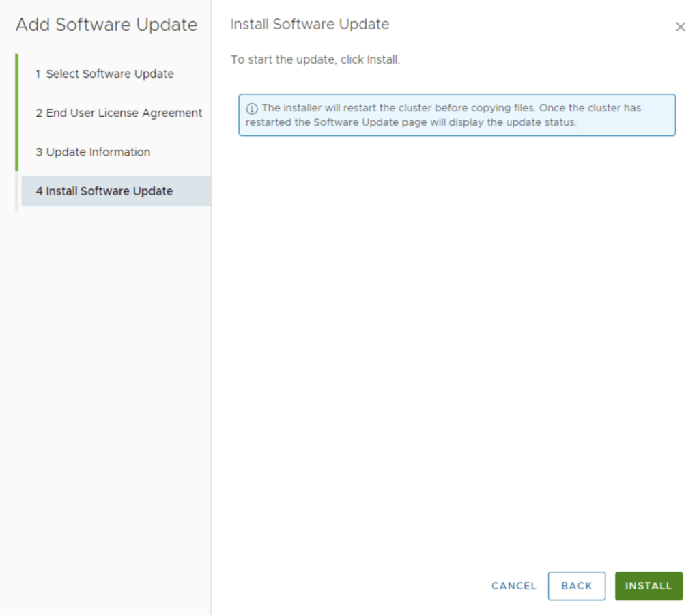Cancel the software update wizard
This screenshot has width=699, height=616.
click(x=514, y=586)
